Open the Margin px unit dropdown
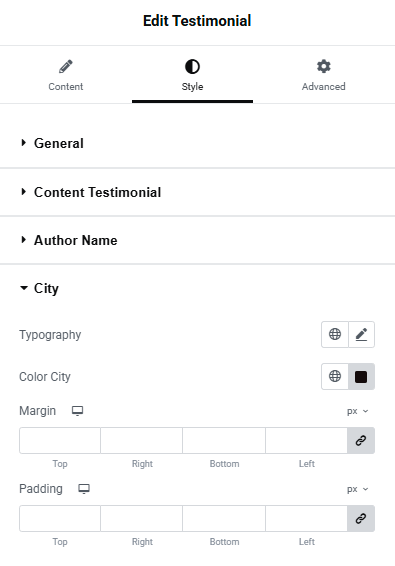The width and height of the screenshot is (395, 566). click(x=357, y=411)
